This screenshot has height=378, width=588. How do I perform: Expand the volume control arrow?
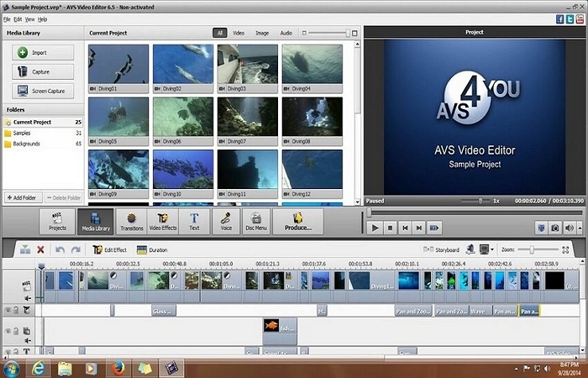[x=580, y=228]
